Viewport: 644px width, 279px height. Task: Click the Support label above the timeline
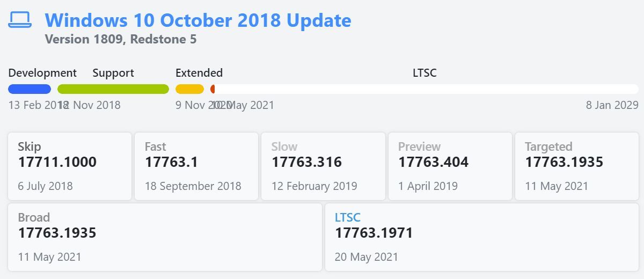(113, 73)
